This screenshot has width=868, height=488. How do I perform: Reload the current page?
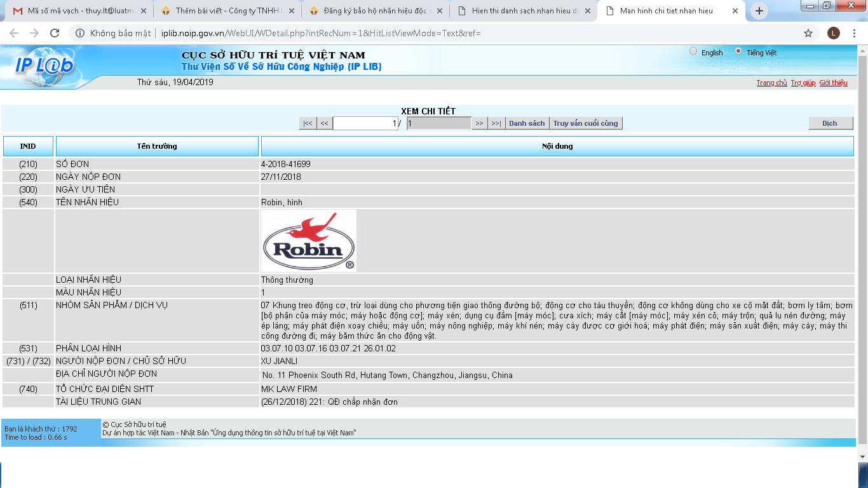click(x=55, y=33)
